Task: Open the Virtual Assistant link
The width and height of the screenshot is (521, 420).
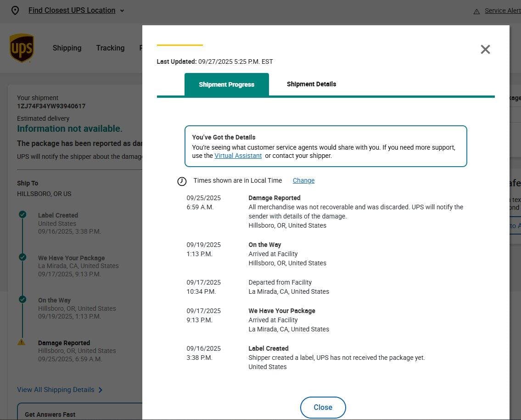Action: pos(238,156)
